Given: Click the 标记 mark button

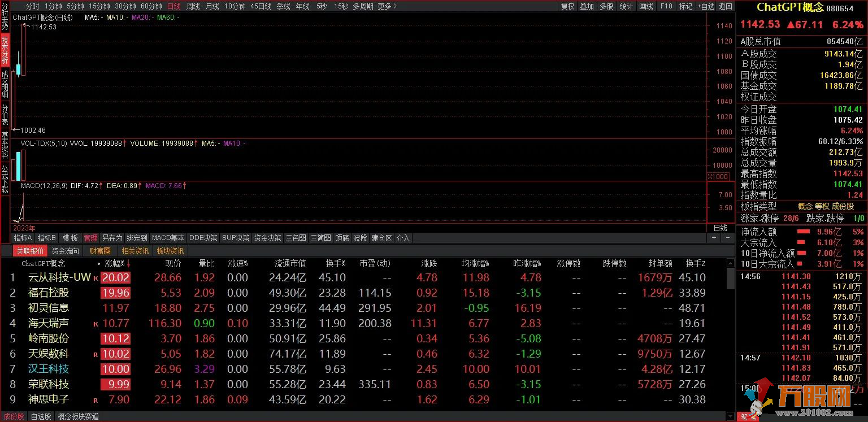Looking at the screenshot, I should (685, 6).
